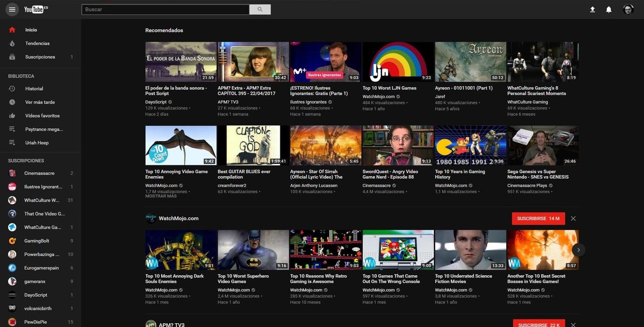Open the Cinemassacre subscription channel
Screen dimensions: 644x327
coord(34,172)
